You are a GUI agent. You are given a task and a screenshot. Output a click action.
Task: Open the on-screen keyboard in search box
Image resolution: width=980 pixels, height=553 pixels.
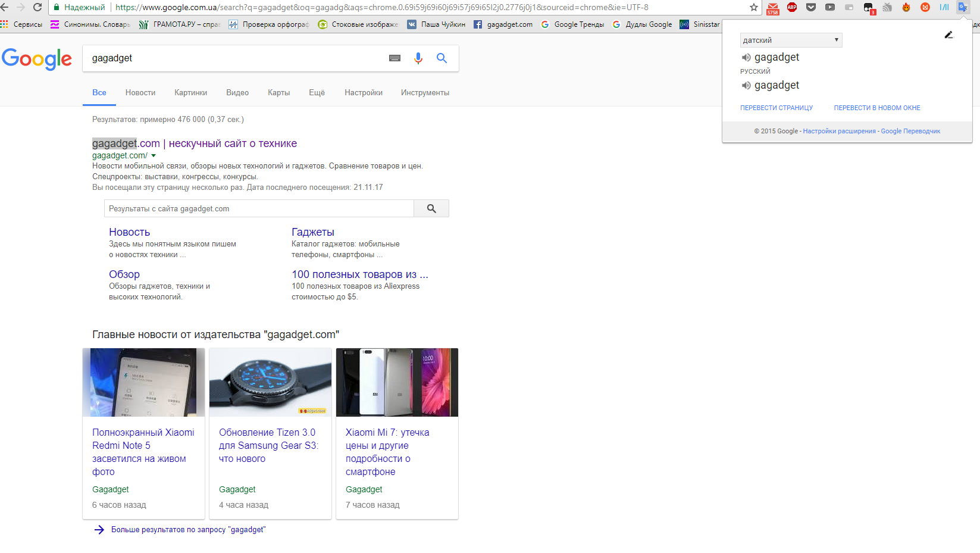pos(394,58)
